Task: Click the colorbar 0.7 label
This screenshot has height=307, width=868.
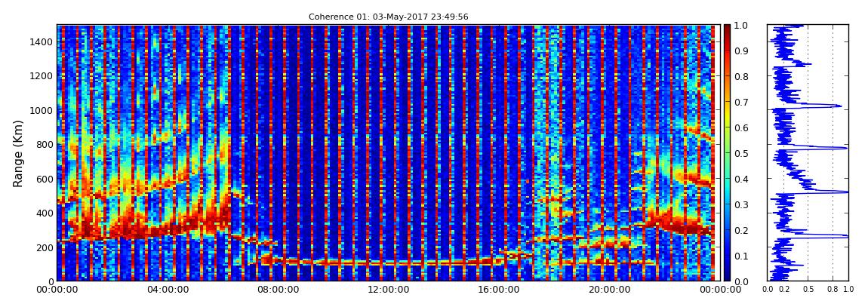Action: pyautogui.click(x=740, y=103)
